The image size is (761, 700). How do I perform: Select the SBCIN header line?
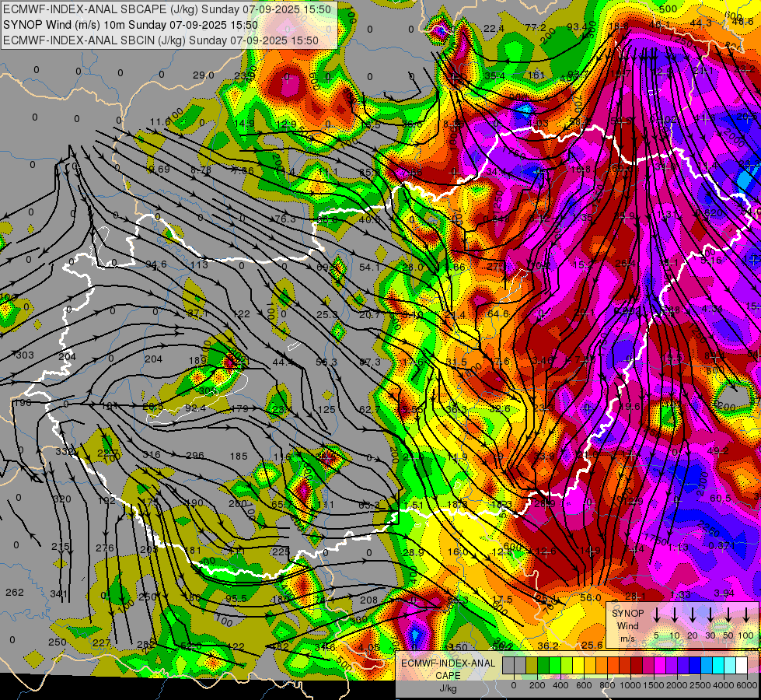161,40
